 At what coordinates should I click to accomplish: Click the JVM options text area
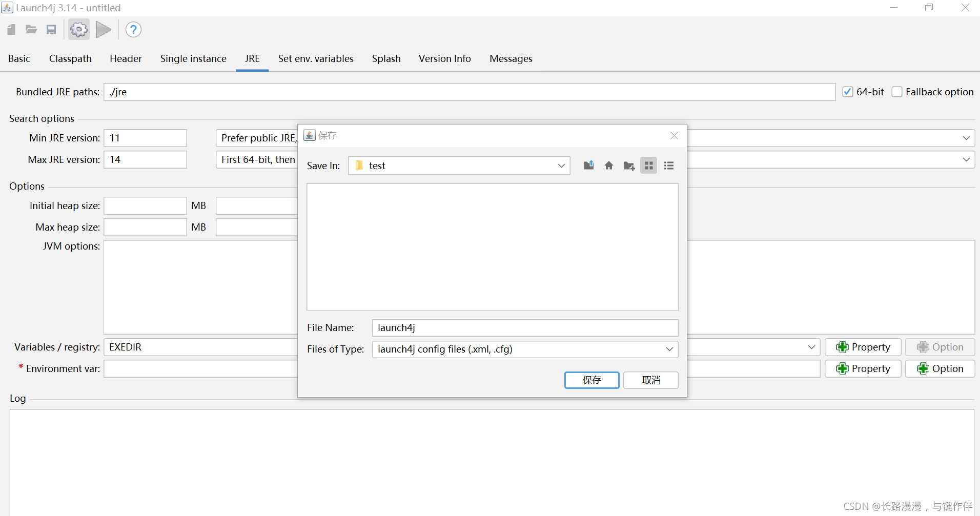click(200, 287)
